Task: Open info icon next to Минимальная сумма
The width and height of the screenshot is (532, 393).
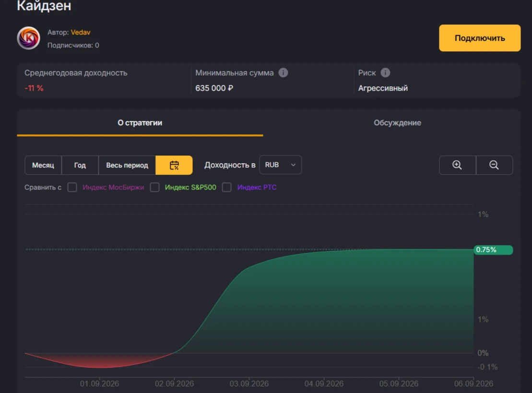Action: coord(284,72)
